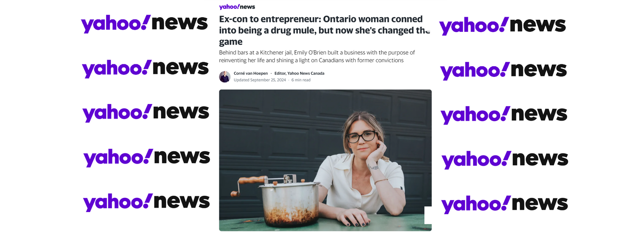Click the second large Yahoo News logo, left column
The image size is (644, 234).
click(145, 69)
